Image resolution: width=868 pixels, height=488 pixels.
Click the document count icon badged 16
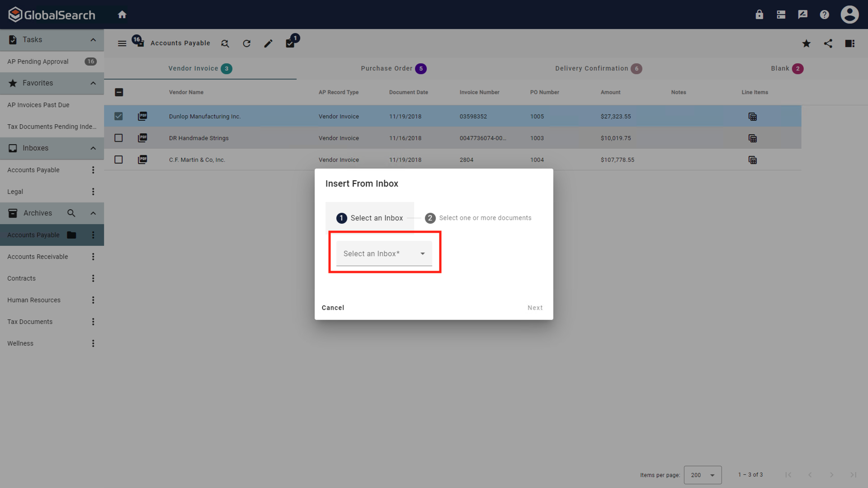[x=138, y=41]
